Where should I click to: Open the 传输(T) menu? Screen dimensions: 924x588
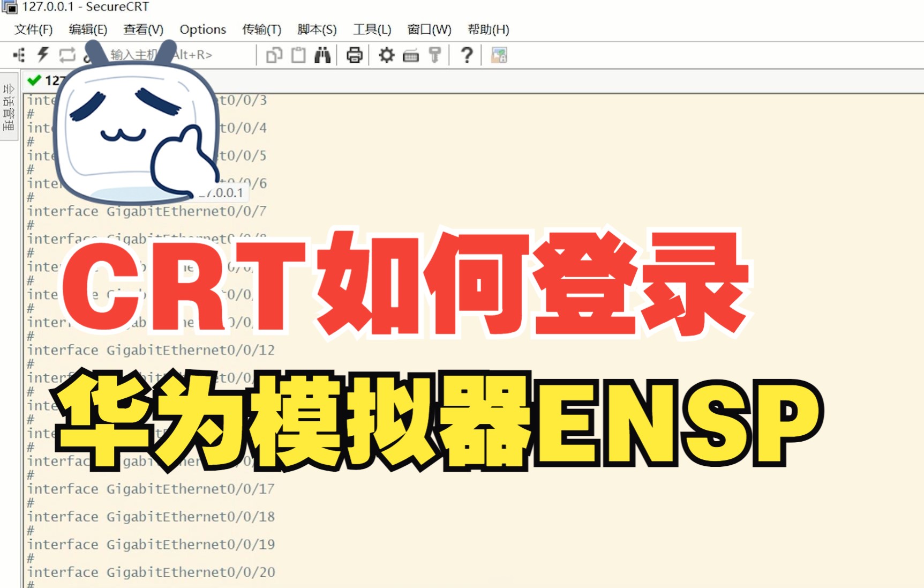261,29
